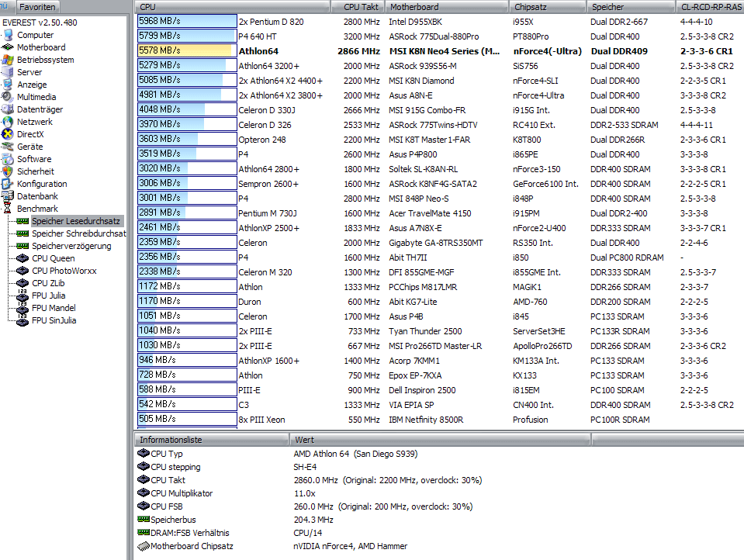Click the EVEREST v2.50.480 root node
The height and width of the screenshot is (560, 744).
pyautogui.click(x=40, y=22)
